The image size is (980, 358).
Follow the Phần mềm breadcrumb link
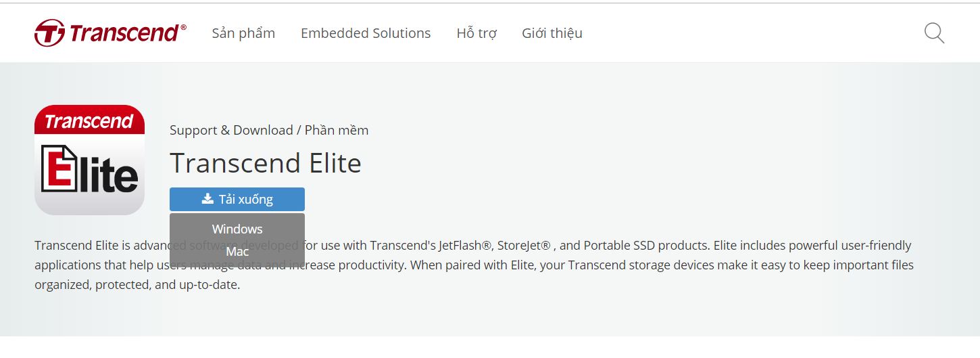tap(337, 130)
